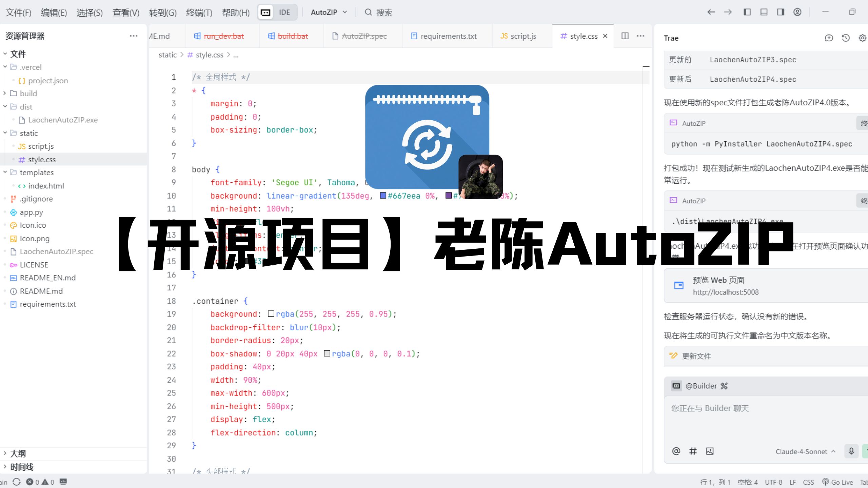Click the search box in title bar
Screen dimensions: 868x488
pyautogui.click(x=379, y=13)
